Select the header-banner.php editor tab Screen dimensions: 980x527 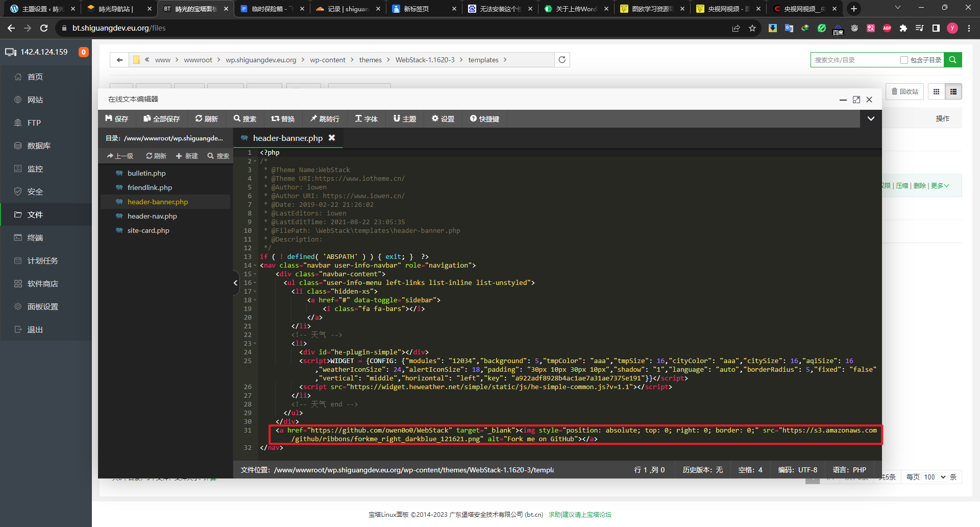coord(287,138)
